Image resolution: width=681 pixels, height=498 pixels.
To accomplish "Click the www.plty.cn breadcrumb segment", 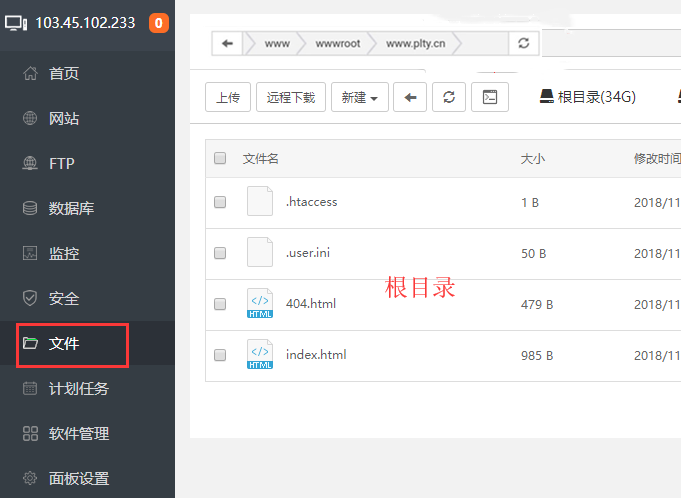I will (x=416, y=43).
